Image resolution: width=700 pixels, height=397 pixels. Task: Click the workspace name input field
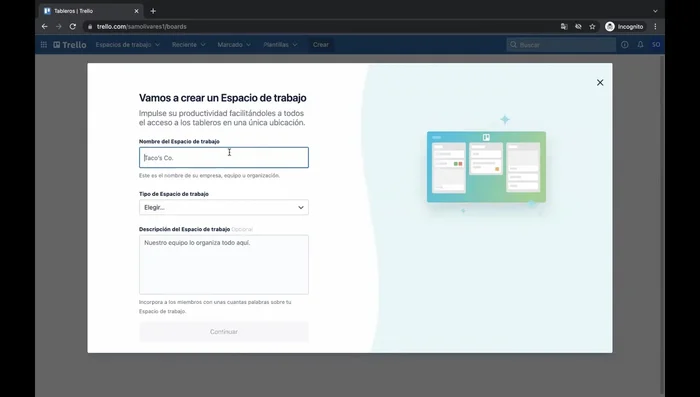(224, 158)
